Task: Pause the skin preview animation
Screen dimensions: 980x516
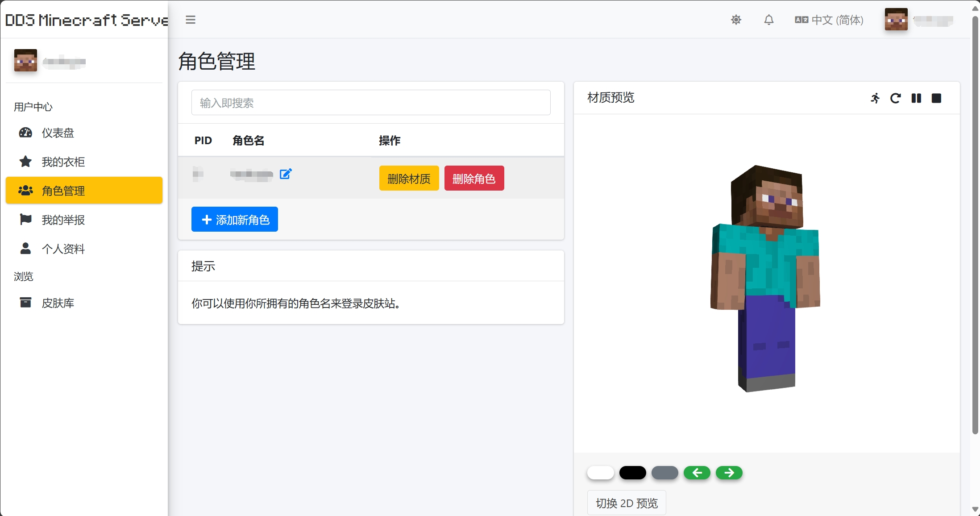Action: click(916, 98)
